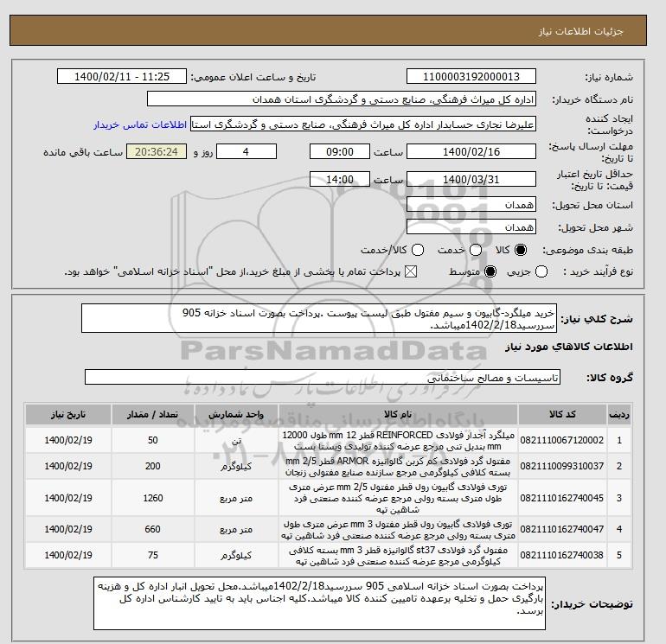Select the متوسط purchase type radio
The height and width of the screenshot is (644, 666).
click(490, 271)
